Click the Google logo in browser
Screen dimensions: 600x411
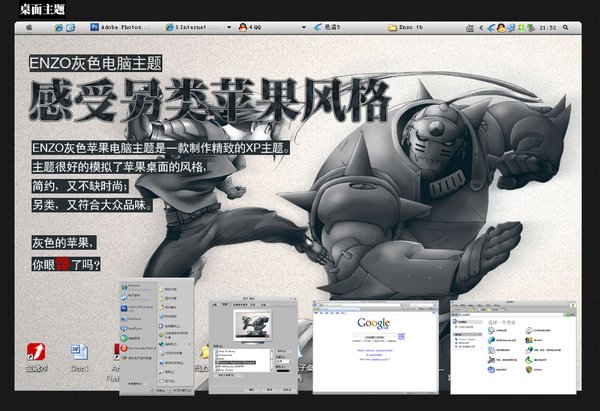coord(374,323)
